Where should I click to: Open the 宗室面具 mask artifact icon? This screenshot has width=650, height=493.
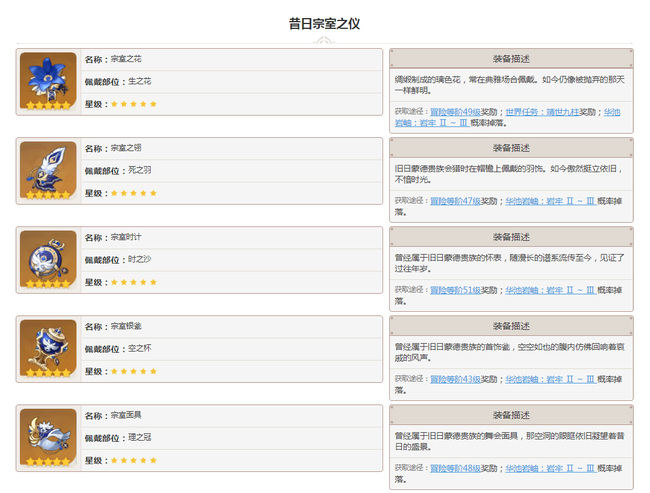point(48,437)
